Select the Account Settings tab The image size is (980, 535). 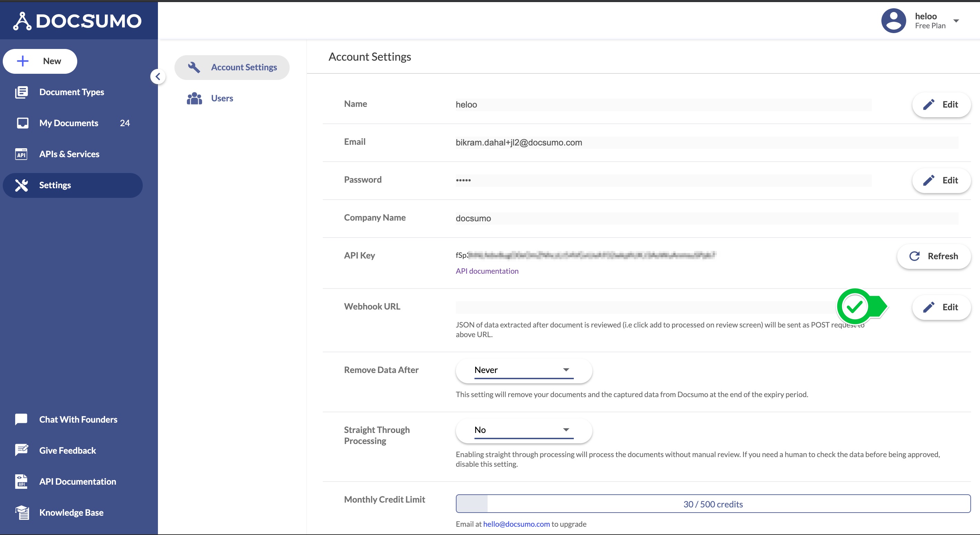pyautogui.click(x=232, y=67)
